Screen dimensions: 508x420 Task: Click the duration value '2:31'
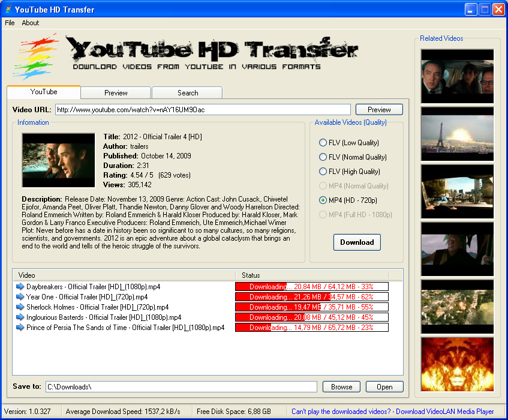143,165
